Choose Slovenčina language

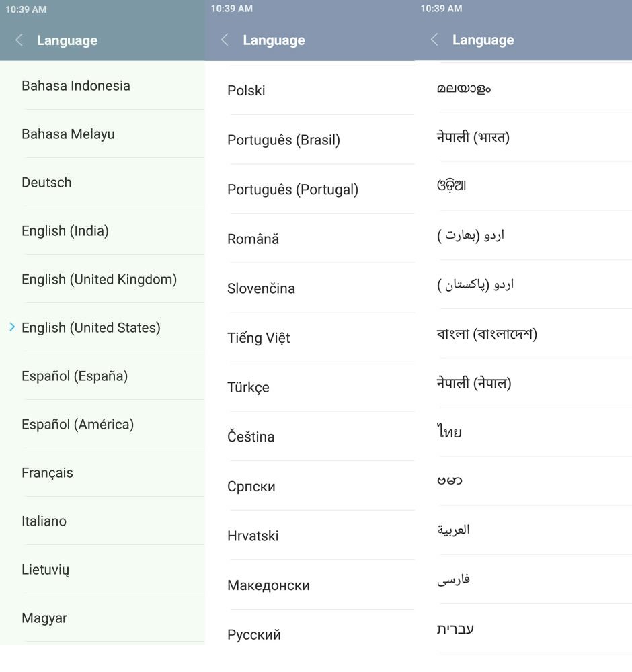point(261,288)
